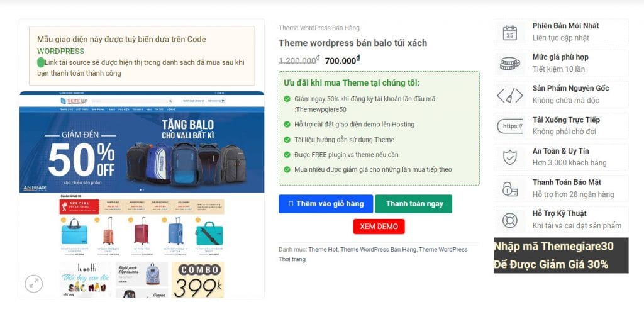Click the calendar icon beside Phiên Bản Mới Nhất
This screenshot has height=319, width=644.
tap(509, 33)
